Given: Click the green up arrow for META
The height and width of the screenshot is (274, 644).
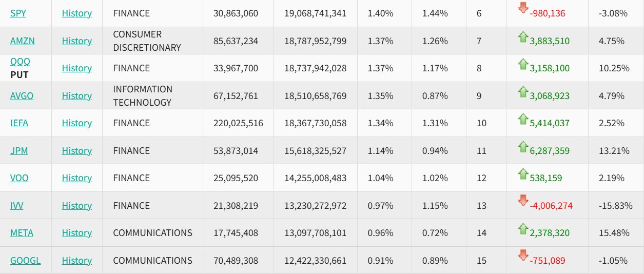Looking at the screenshot, I should (523, 229).
